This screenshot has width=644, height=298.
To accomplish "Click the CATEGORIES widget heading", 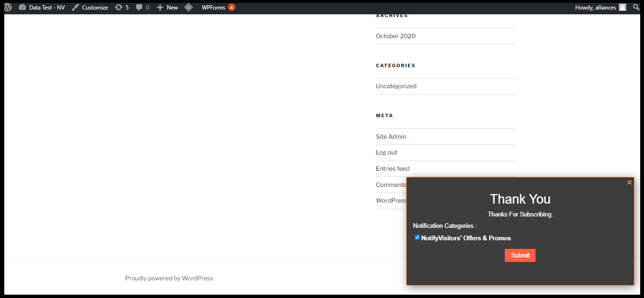I will pos(396,66).
